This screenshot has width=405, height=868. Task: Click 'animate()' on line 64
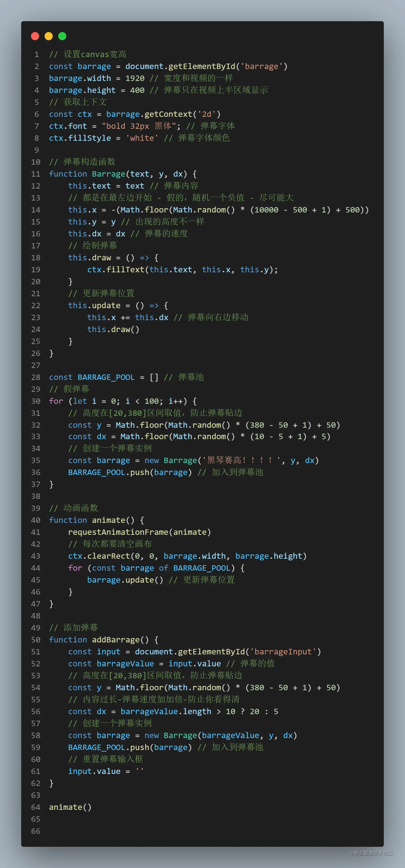pos(70,807)
